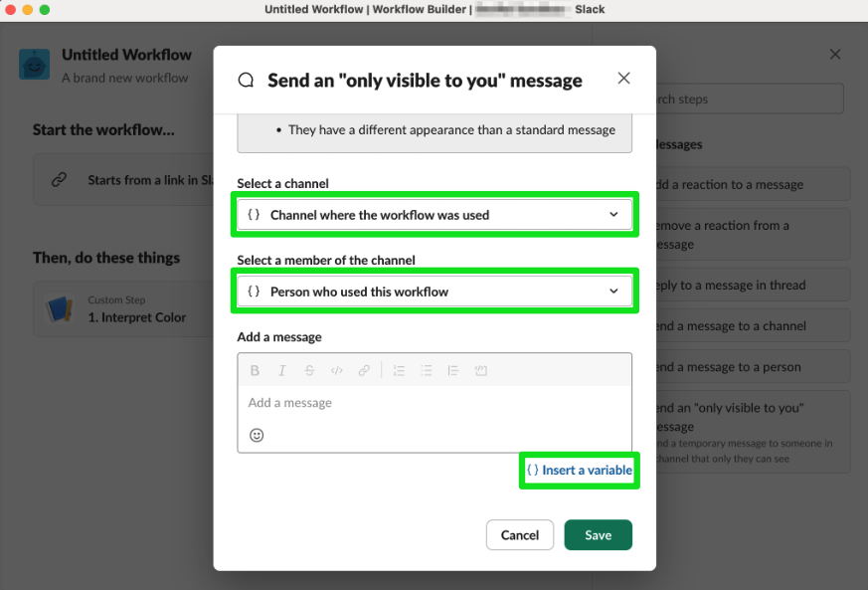Toggle italic formatting in message editor
868x590 pixels.
[282, 370]
